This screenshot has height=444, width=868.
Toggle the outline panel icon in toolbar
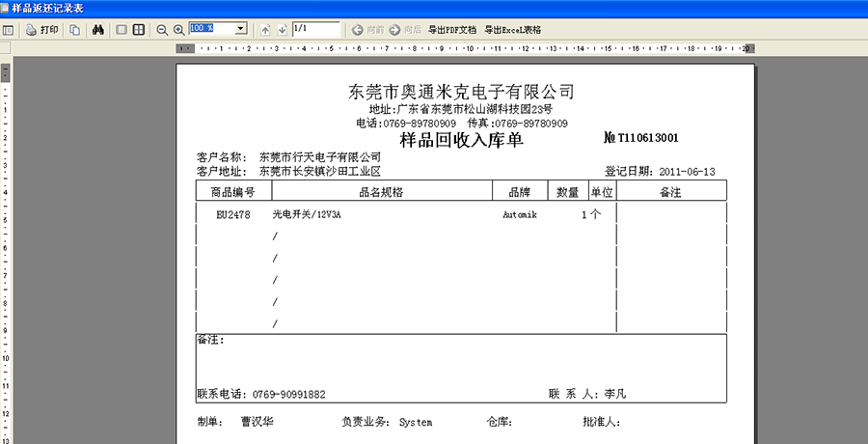[8, 30]
